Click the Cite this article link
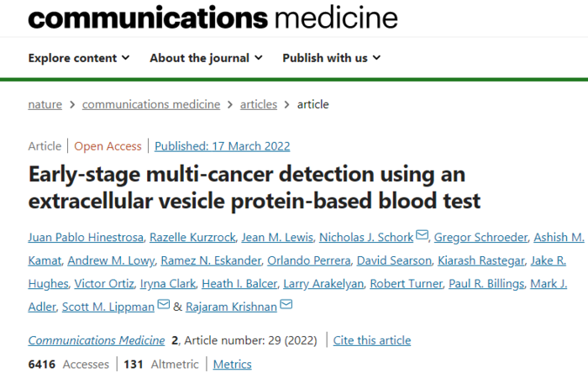The image size is (588, 378). point(372,340)
